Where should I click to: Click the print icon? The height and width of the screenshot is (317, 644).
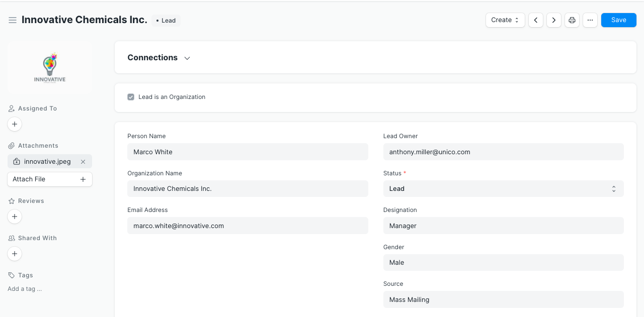572,20
